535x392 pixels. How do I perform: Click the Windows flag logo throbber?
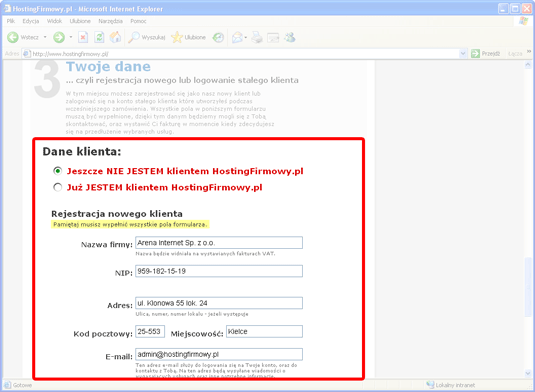[x=524, y=21]
